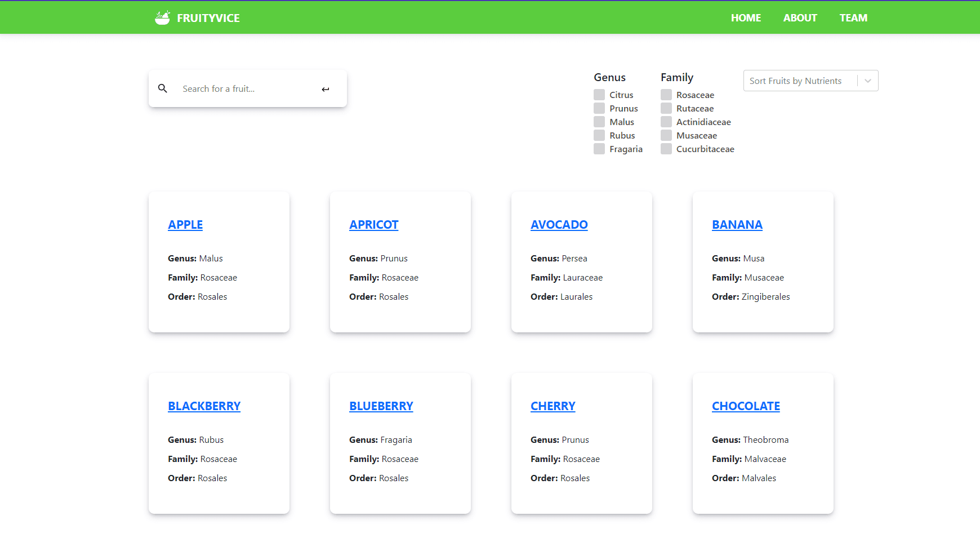Viewport: 980px width, 551px height.
Task: Open the Sort Fruits by Nutrients dropdown
Action: coord(810,81)
